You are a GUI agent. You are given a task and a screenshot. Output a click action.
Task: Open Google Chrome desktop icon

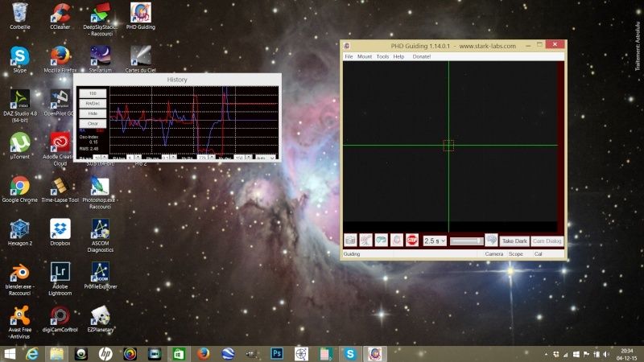coord(19,189)
